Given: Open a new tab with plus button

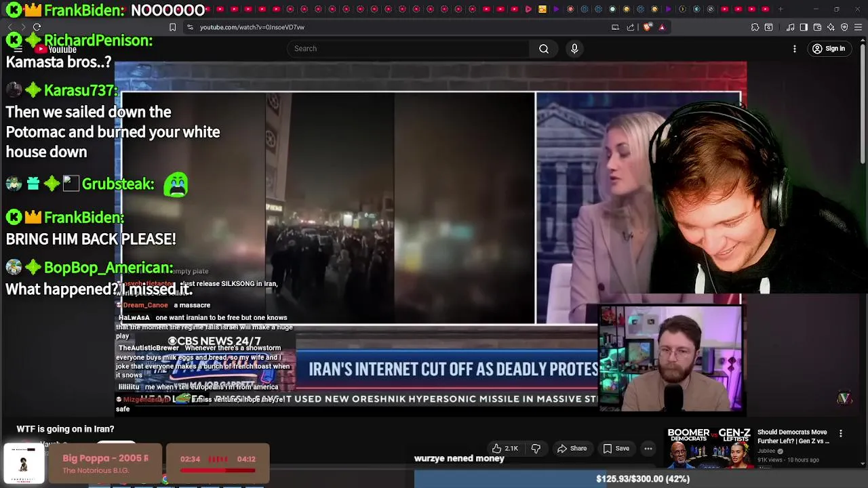Looking at the screenshot, I should tap(781, 9).
